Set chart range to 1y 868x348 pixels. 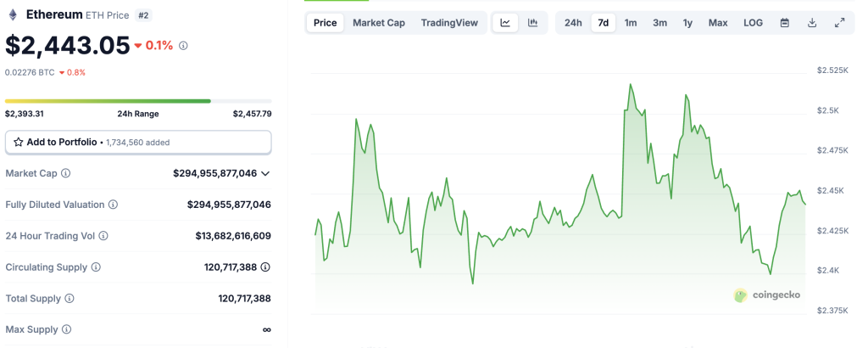[x=687, y=23]
